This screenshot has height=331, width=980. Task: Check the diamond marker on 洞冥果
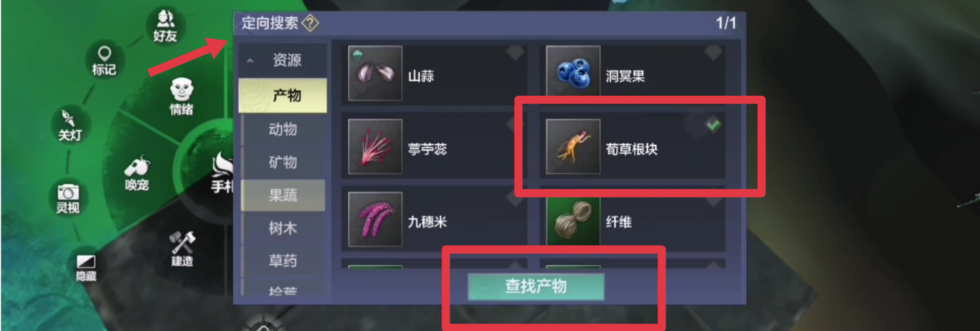click(713, 52)
